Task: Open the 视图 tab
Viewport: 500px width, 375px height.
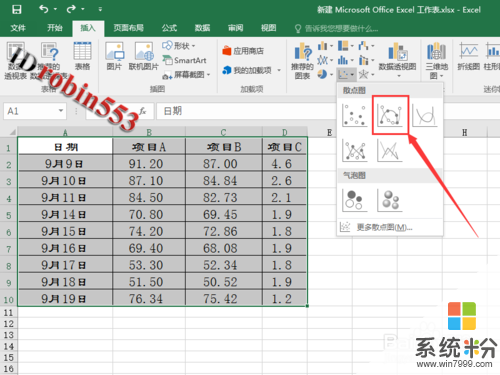Action: click(268, 28)
